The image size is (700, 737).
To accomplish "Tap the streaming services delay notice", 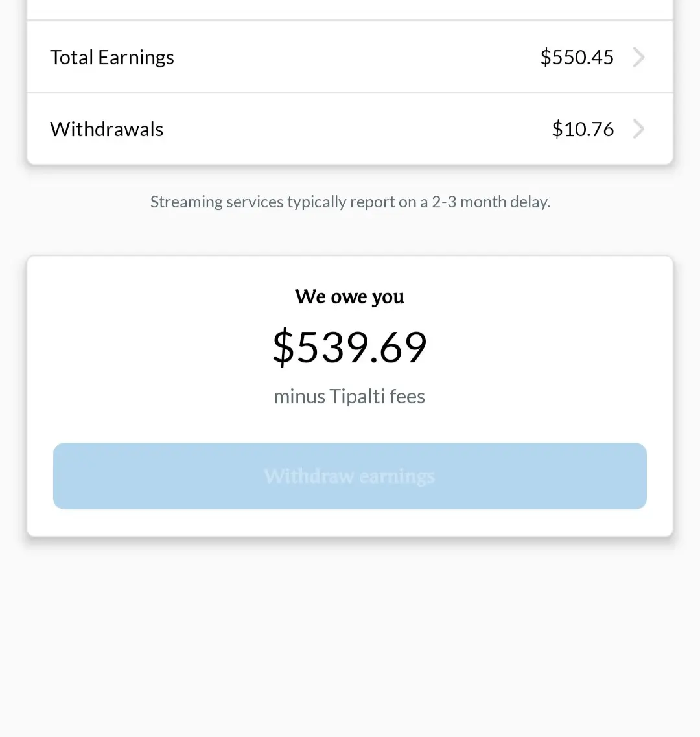I will [350, 202].
